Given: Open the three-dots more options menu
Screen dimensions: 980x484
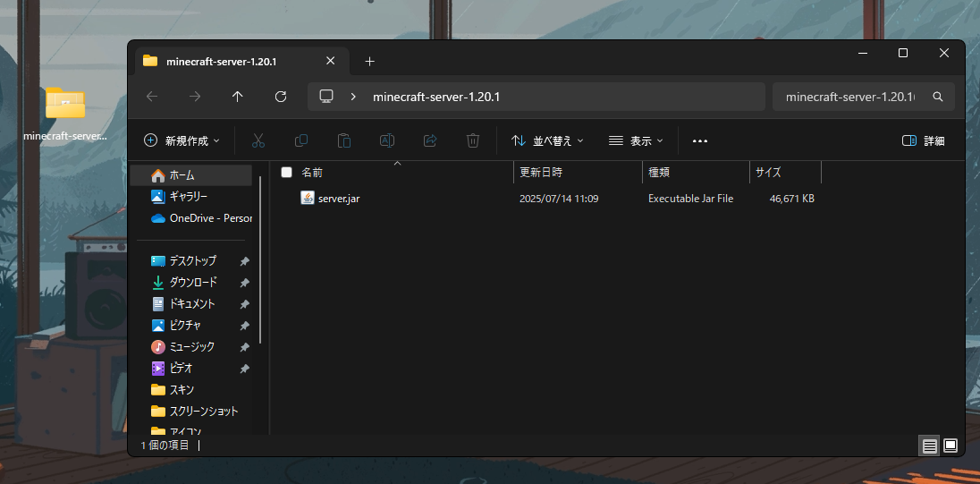Looking at the screenshot, I should (700, 140).
